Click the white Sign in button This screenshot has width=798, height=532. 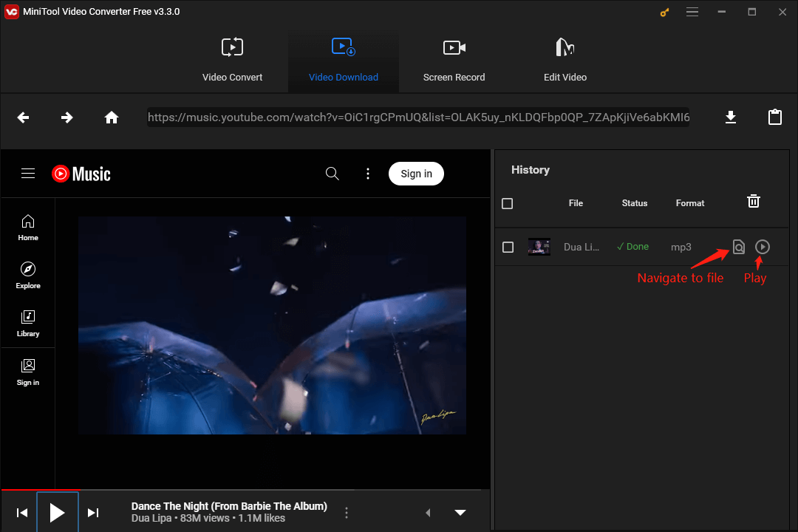click(x=416, y=174)
